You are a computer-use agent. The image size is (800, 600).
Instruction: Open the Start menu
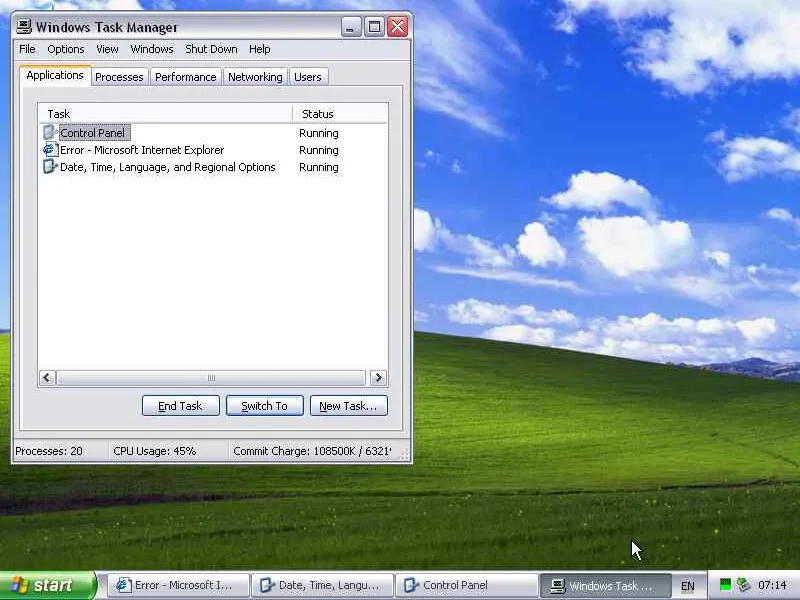coord(48,585)
